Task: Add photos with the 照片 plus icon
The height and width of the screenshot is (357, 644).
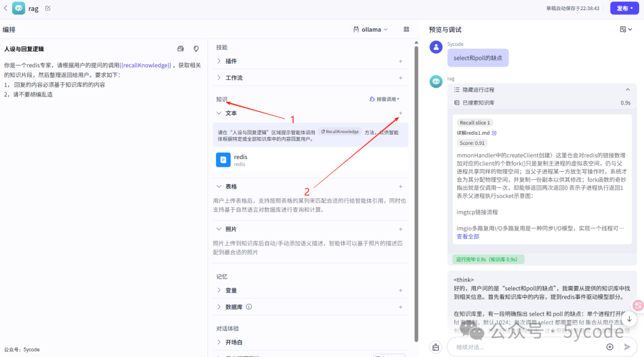Action: tap(401, 229)
